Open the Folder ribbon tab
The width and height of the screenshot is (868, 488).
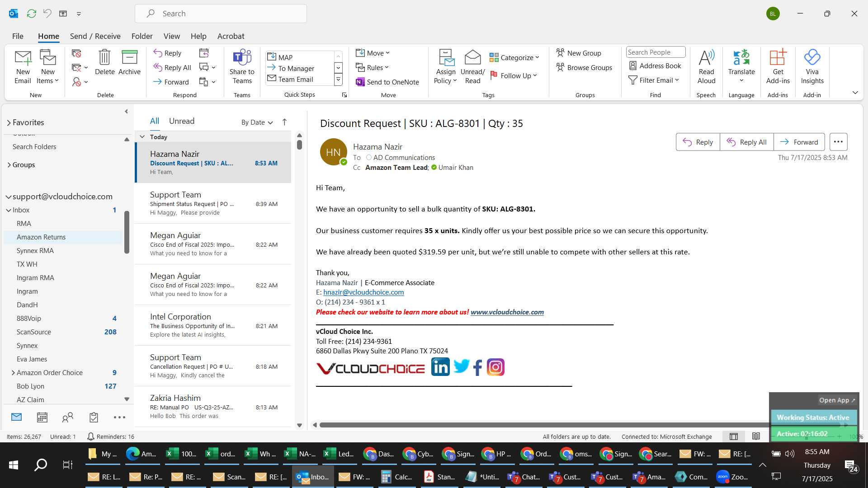coord(142,36)
